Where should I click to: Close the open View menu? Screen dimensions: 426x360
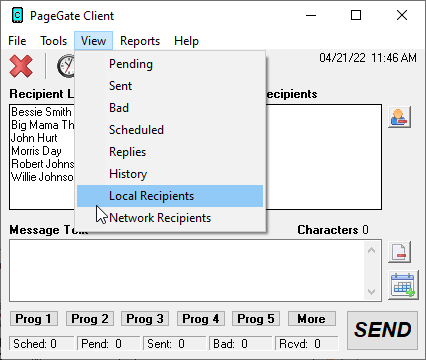93,41
